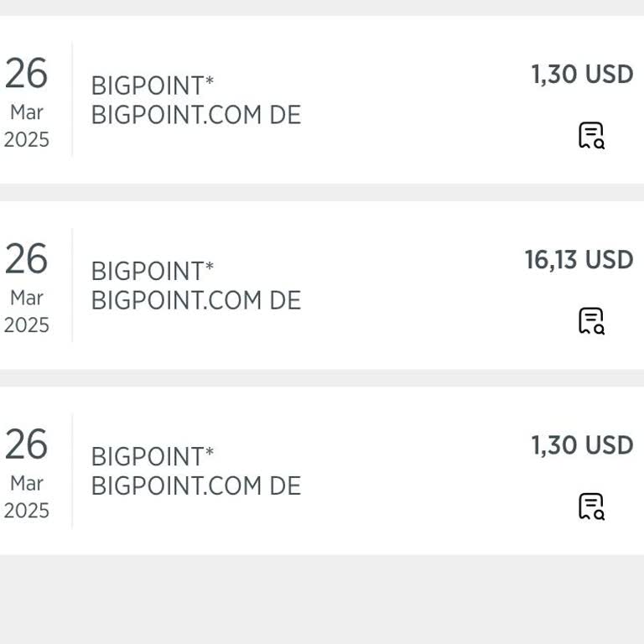Select the 2025 year label of the 16,13 USD transaction

(x=27, y=325)
